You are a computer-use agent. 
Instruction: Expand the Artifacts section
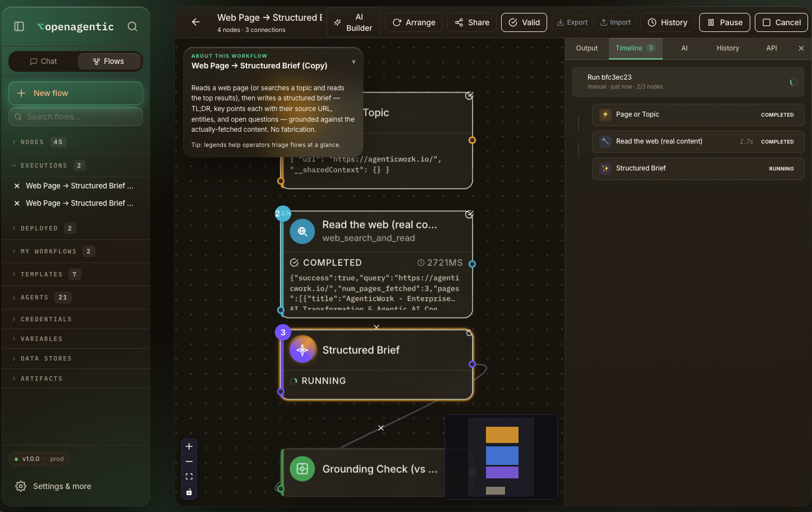(76, 379)
